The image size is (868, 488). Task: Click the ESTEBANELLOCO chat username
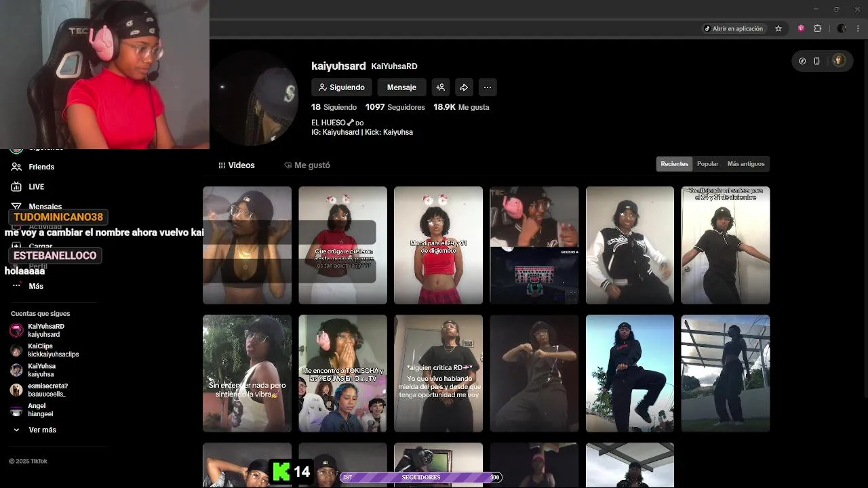(x=55, y=256)
